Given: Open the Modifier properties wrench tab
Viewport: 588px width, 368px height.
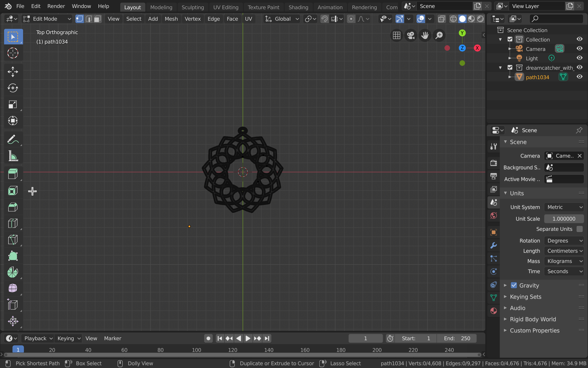Looking at the screenshot, I should click(x=493, y=245).
